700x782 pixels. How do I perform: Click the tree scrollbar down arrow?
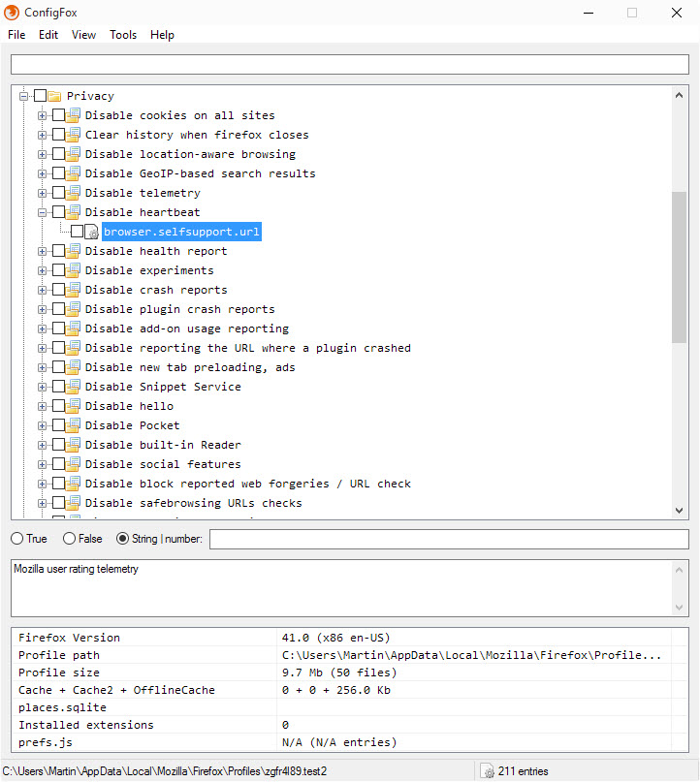point(679,511)
